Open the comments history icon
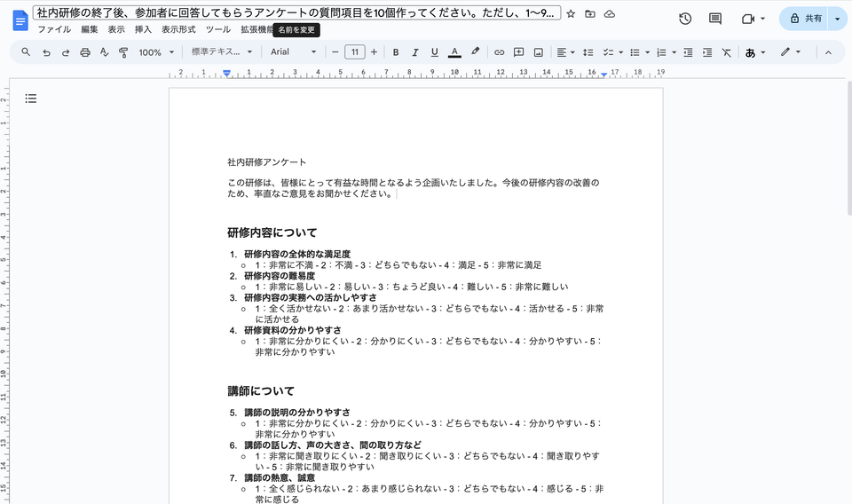The image size is (852, 504). click(x=715, y=19)
